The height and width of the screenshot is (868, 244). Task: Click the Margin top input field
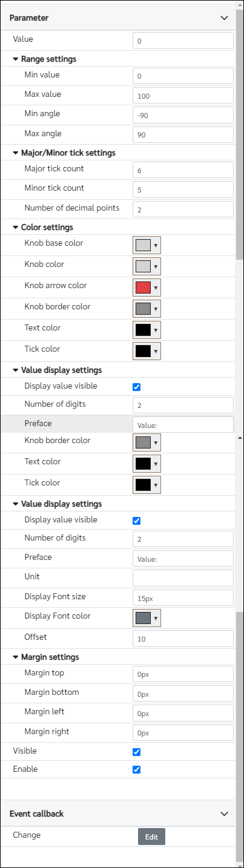(183, 674)
